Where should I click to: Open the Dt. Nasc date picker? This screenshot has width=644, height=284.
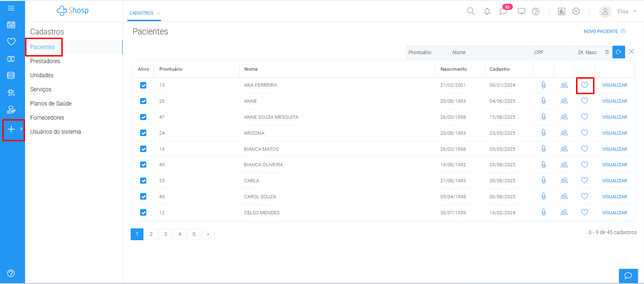[x=607, y=52]
